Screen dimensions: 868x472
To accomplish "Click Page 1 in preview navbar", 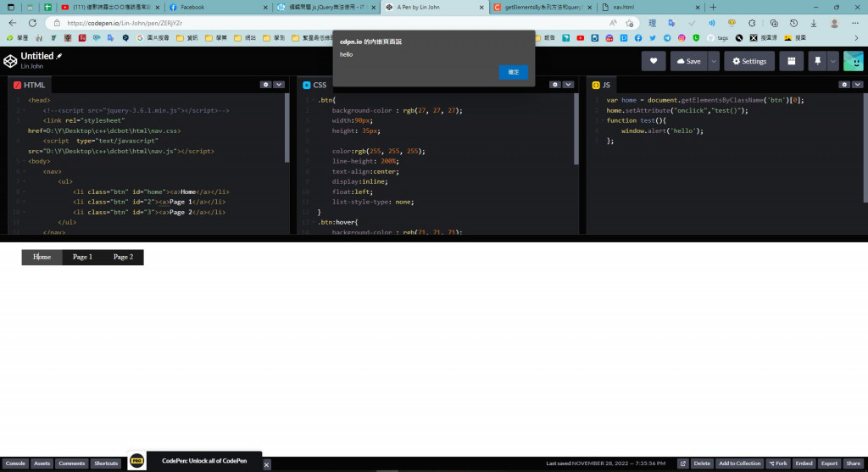I will tap(82, 257).
